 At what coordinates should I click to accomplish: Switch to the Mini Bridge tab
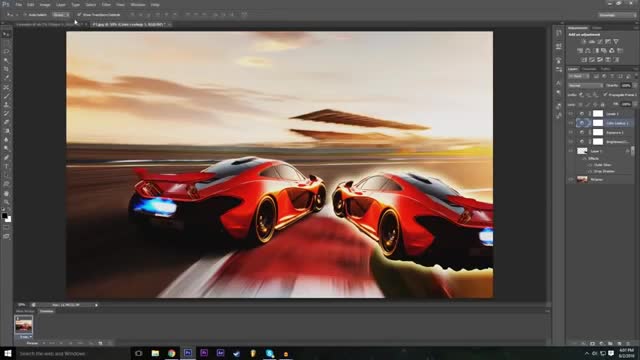[x=25, y=311]
